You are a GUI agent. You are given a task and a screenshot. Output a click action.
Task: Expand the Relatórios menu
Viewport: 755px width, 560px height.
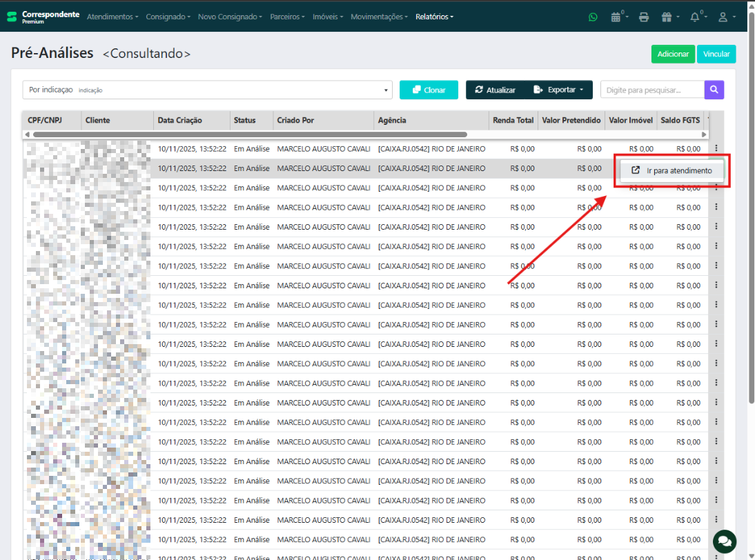point(434,17)
